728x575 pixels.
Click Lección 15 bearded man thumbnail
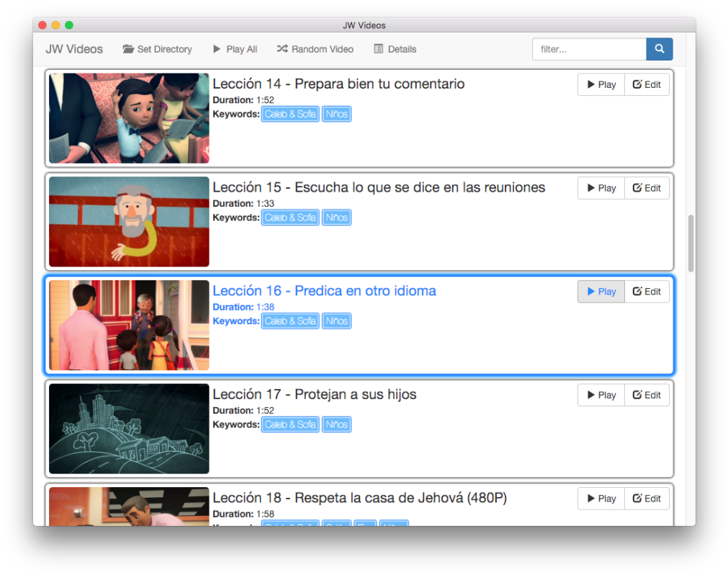(x=129, y=222)
